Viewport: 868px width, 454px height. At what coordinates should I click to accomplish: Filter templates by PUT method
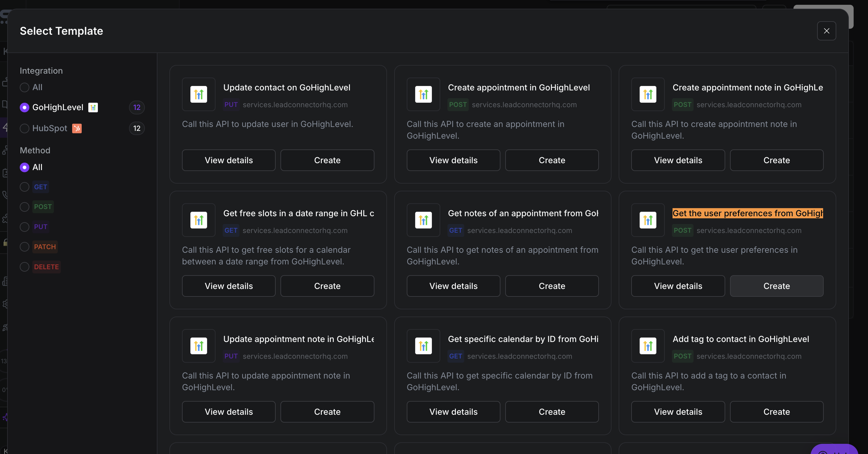click(x=24, y=227)
